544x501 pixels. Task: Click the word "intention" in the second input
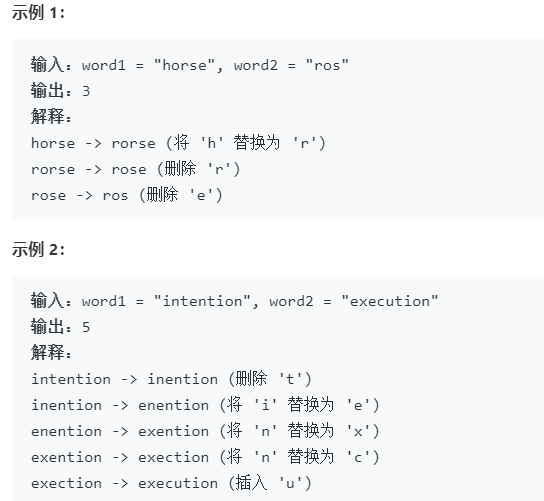[202, 301]
